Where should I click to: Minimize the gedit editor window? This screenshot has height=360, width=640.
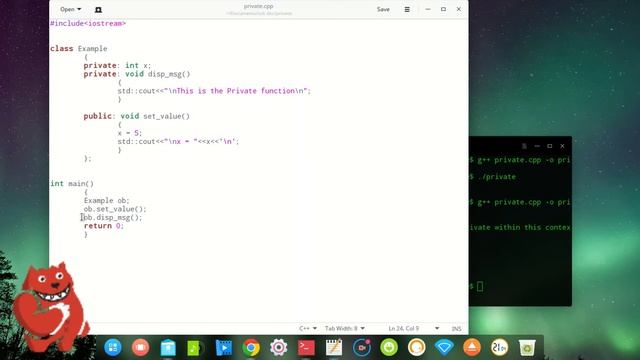pos(428,9)
